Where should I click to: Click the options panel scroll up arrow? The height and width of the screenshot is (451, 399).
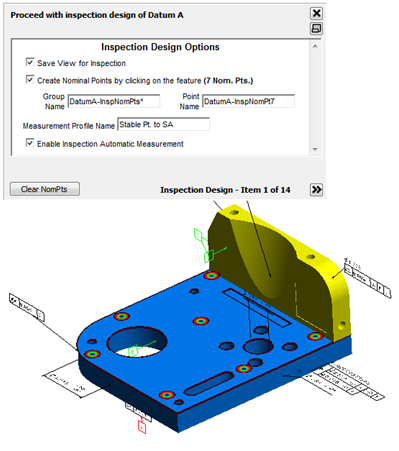click(x=315, y=46)
